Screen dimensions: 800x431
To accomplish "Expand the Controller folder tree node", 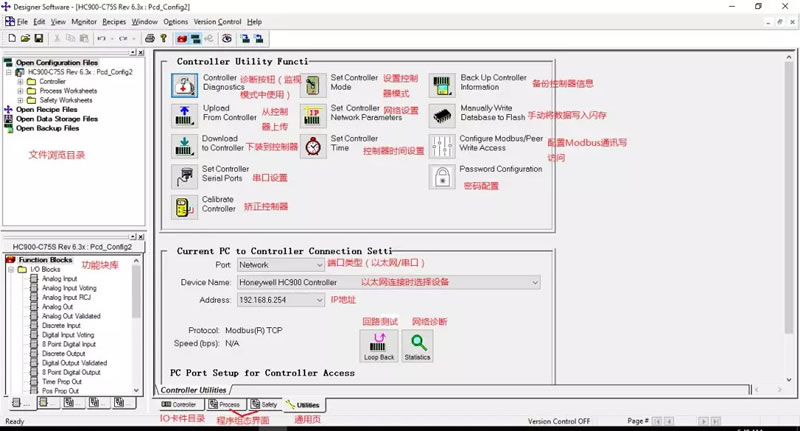I will [20, 82].
